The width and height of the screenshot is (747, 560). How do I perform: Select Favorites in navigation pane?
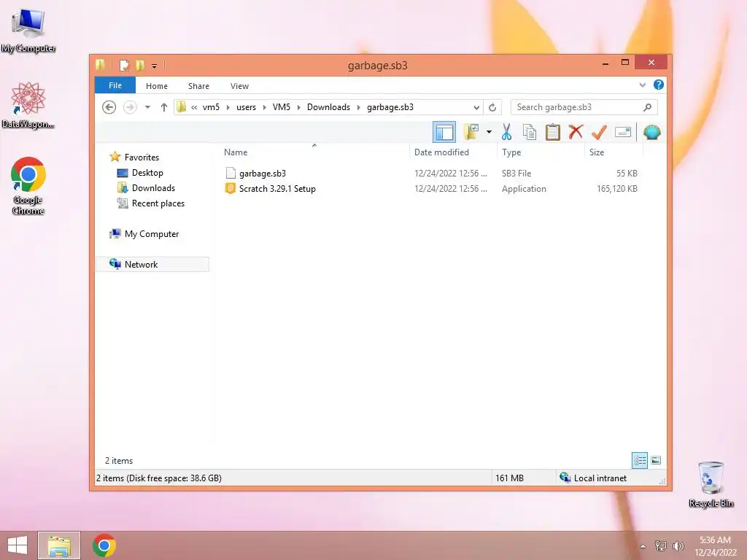point(142,157)
